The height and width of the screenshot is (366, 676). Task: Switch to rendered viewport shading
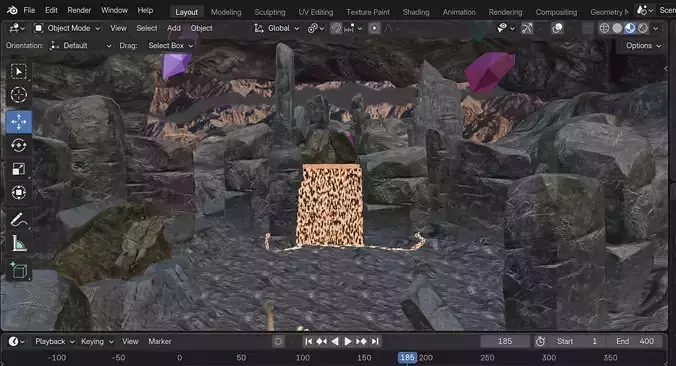(643, 28)
